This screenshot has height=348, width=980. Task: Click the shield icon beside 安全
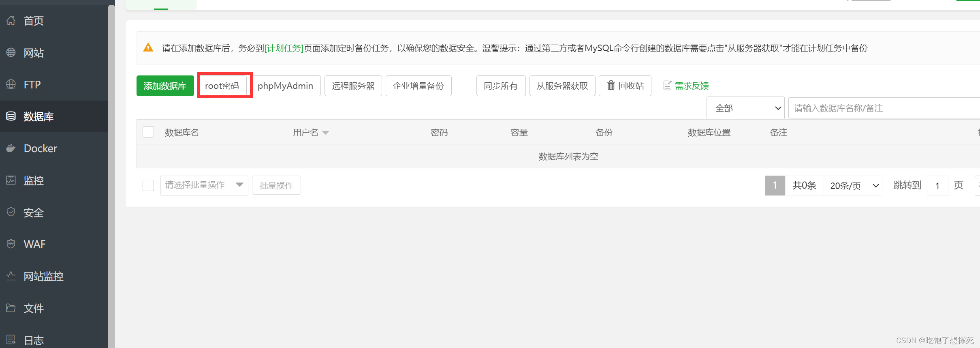11,212
